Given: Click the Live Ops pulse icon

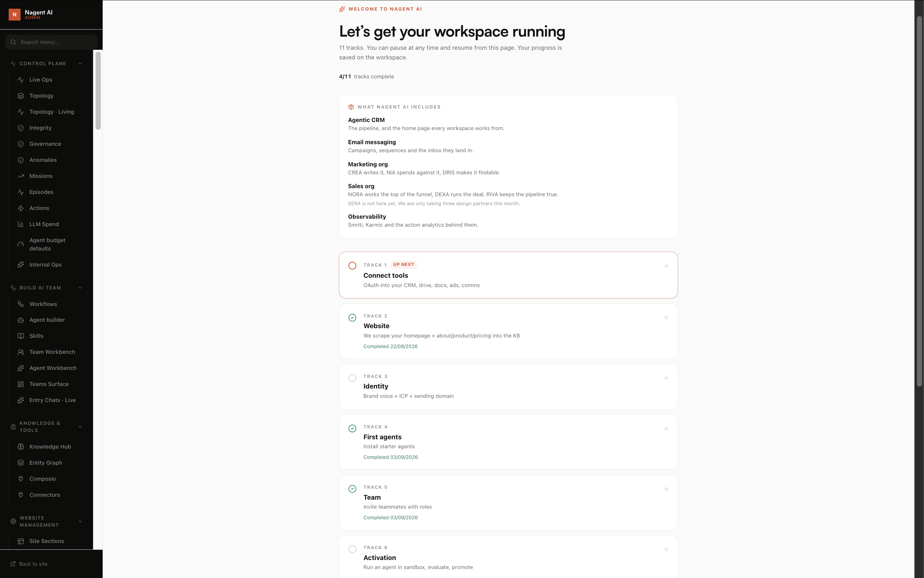Looking at the screenshot, I should pyautogui.click(x=21, y=80).
